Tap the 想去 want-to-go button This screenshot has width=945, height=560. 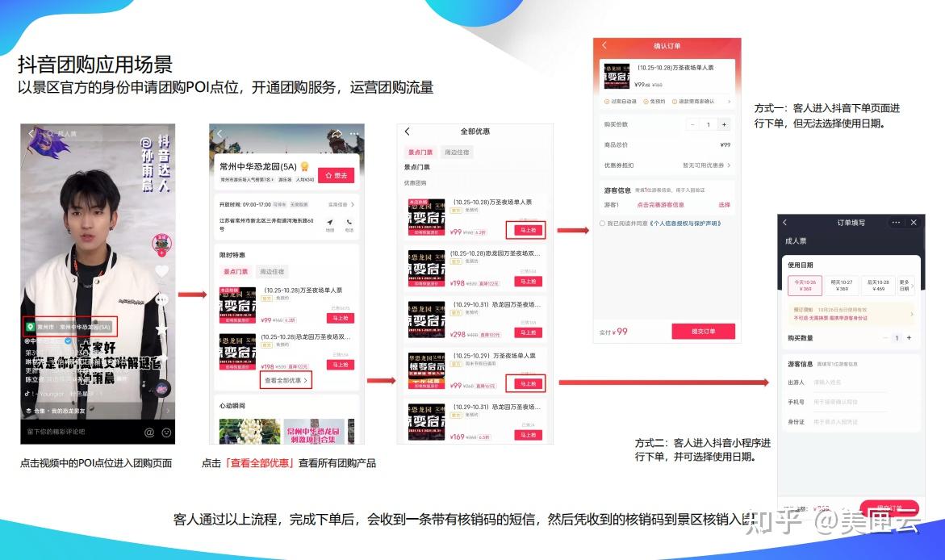(337, 175)
